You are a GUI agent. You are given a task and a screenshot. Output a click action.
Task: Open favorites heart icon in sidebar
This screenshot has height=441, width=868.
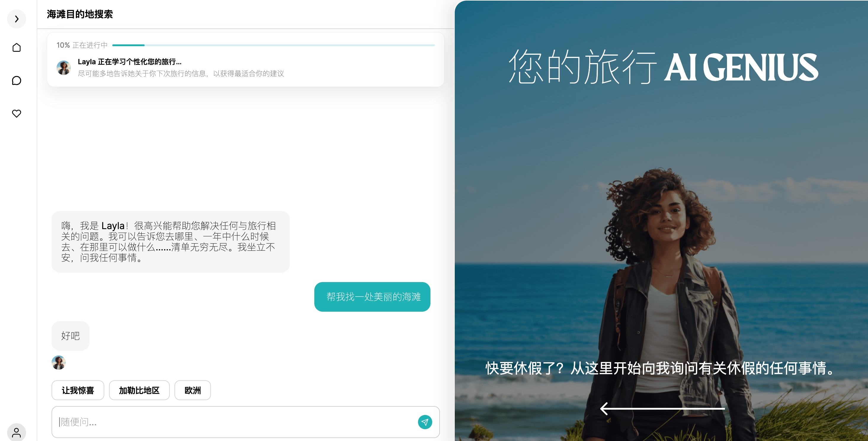click(x=17, y=113)
